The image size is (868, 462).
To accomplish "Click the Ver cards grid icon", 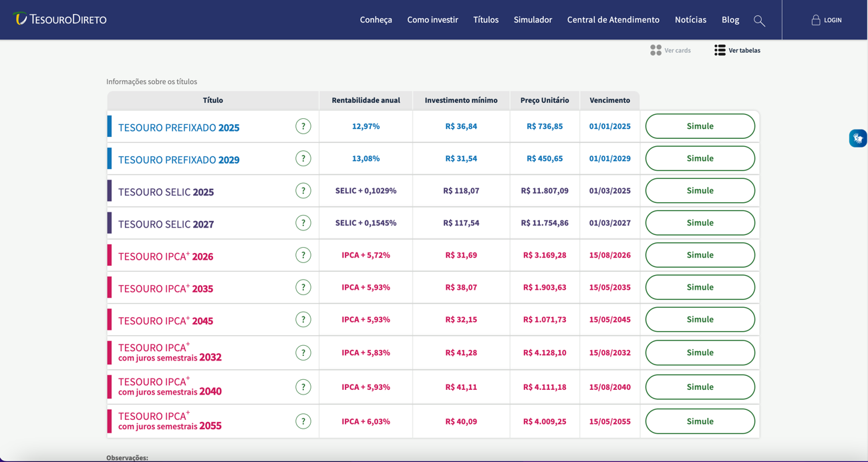I will click(656, 50).
